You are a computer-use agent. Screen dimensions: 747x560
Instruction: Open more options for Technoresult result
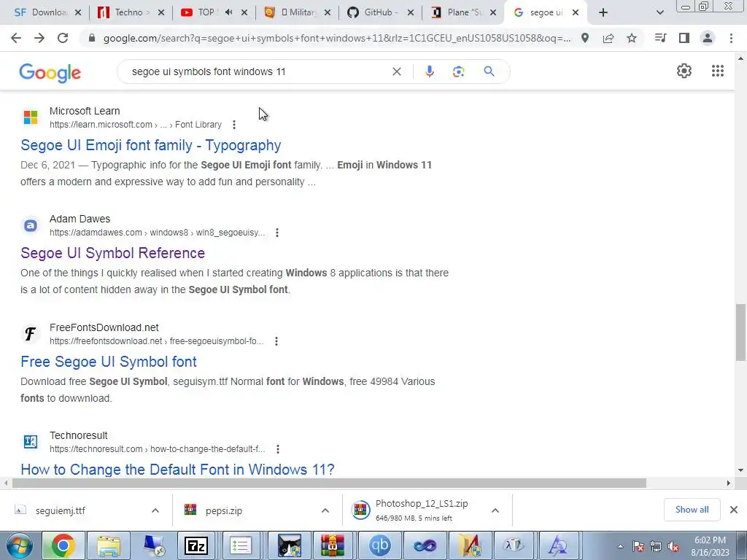[x=278, y=448]
